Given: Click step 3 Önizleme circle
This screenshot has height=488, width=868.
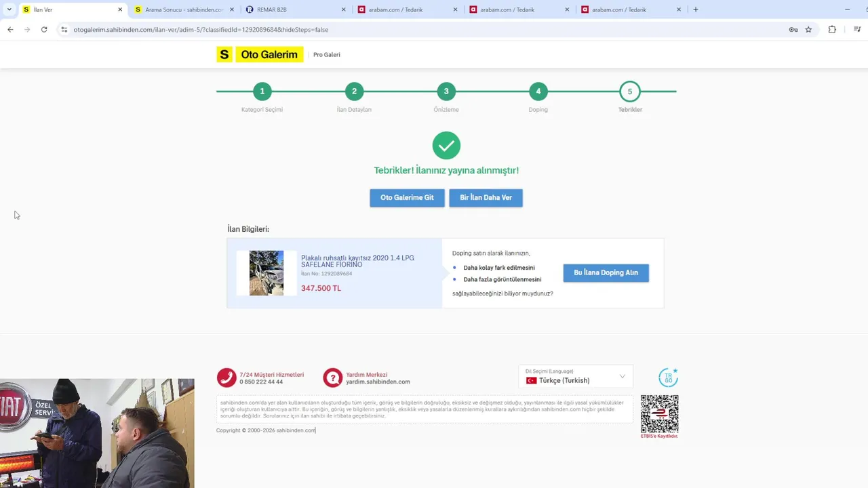Looking at the screenshot, I should (446, 91).
